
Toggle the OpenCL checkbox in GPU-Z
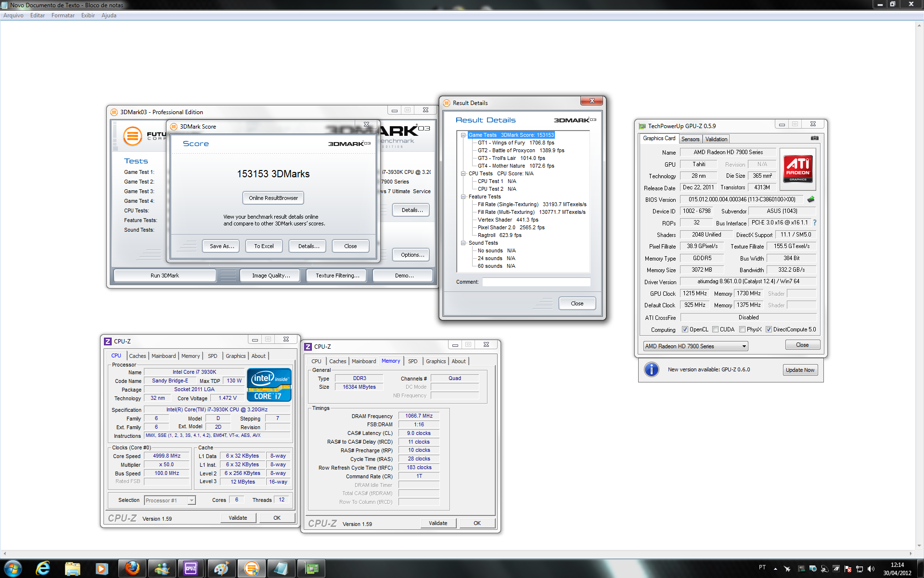pos(684,329)
